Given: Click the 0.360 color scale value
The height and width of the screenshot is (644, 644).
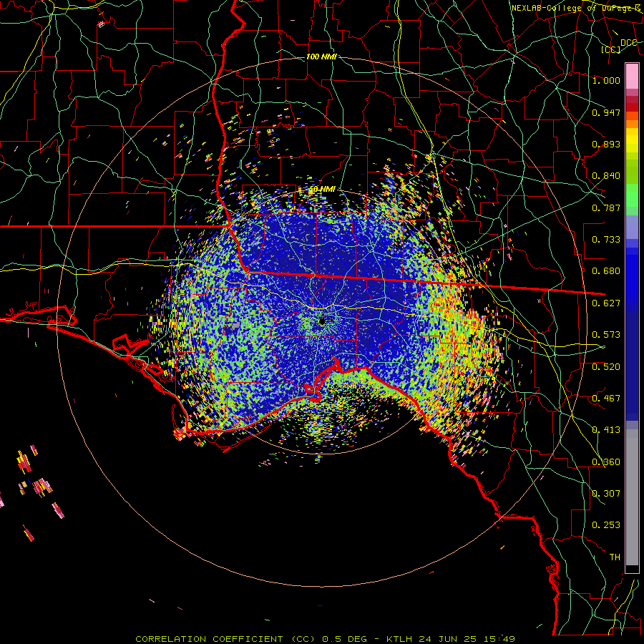Looking at the screenshot, I should coord(606,462).
